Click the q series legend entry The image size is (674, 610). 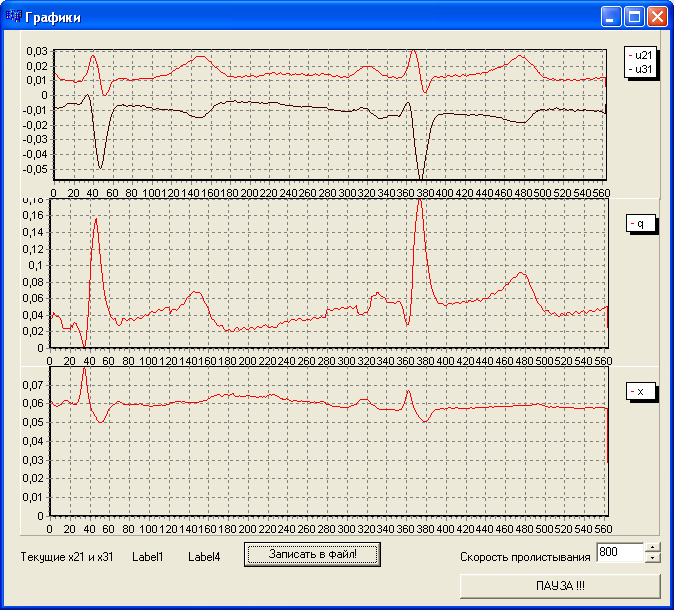[641, 224]
